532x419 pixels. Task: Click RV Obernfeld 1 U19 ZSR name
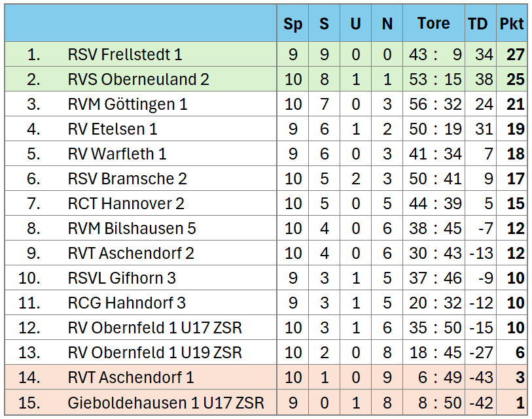(154, 352)
